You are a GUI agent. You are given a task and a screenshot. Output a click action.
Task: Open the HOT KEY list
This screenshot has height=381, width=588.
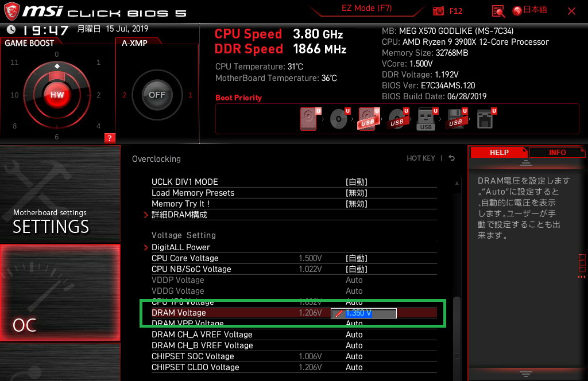pos(421,158)
